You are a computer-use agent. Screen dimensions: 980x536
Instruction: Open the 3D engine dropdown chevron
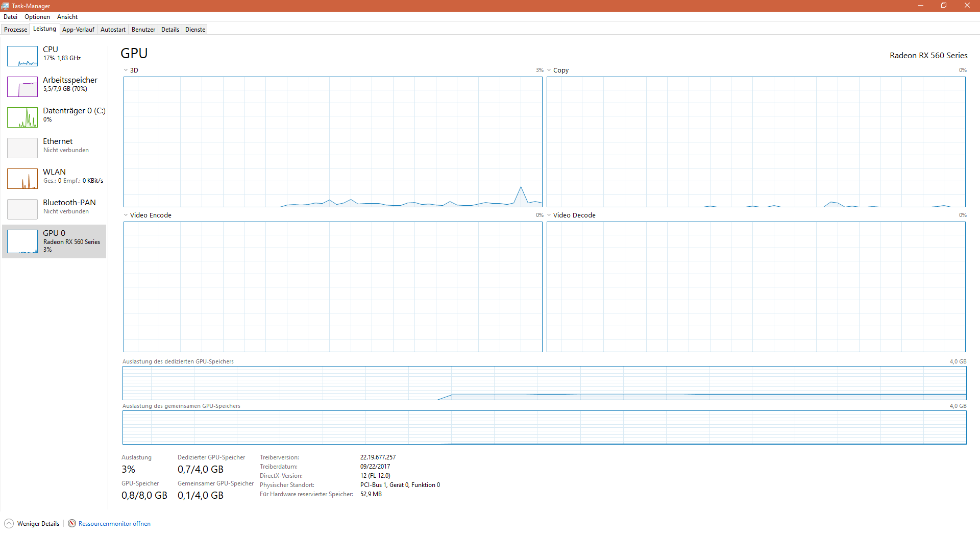126,70
